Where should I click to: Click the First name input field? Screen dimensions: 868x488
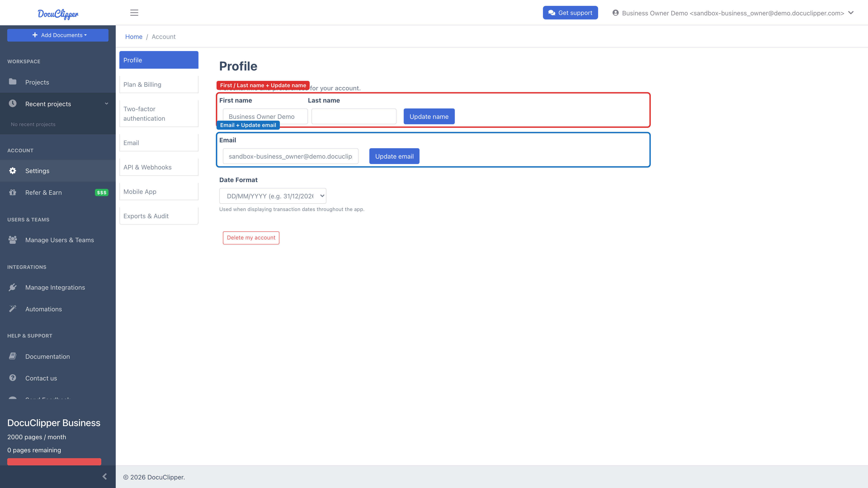(265, 117)
